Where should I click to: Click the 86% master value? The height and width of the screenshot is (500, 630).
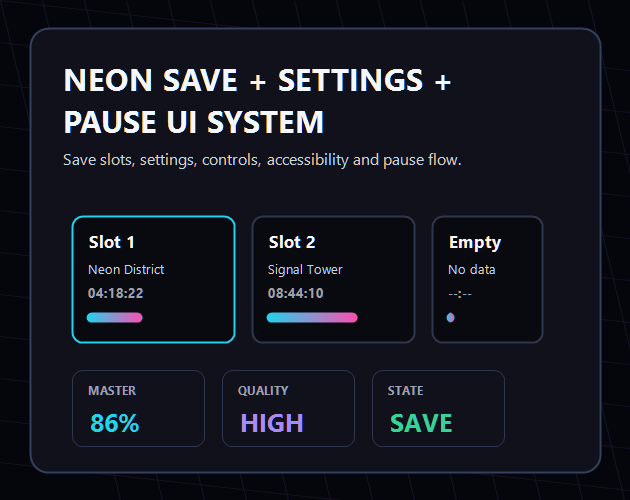(115, 423)
